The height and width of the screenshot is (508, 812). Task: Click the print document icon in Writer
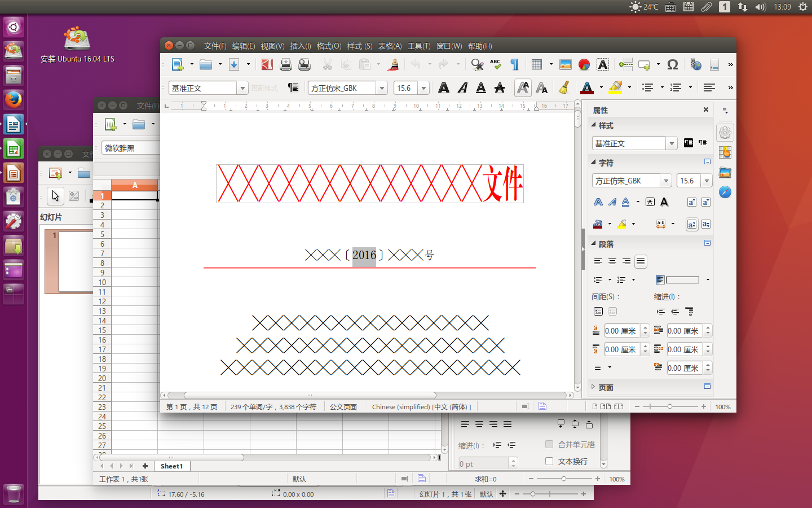286,65
